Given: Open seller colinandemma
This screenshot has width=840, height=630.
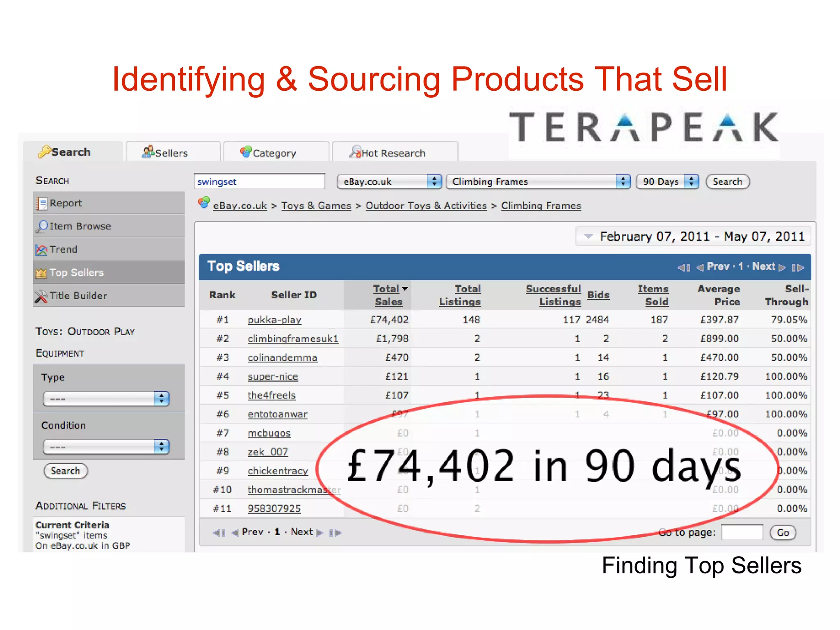Looking at the screenshot, I should (282, 357).
